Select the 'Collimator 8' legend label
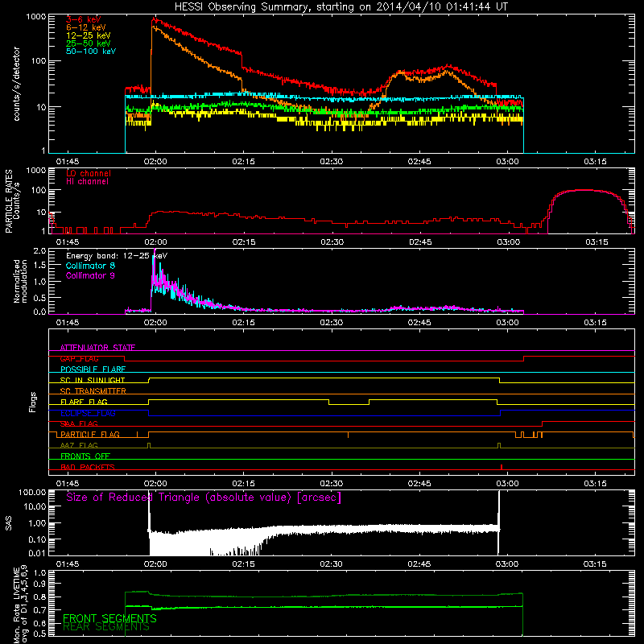 [x=90, y=266]
